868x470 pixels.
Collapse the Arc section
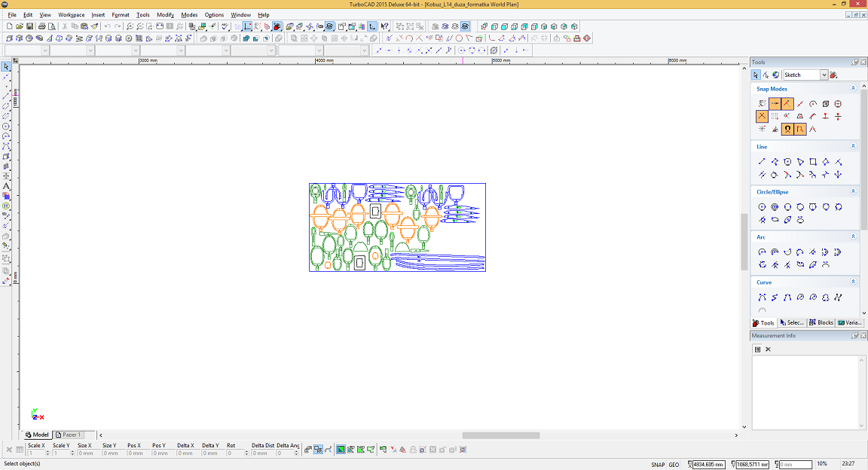853,237
